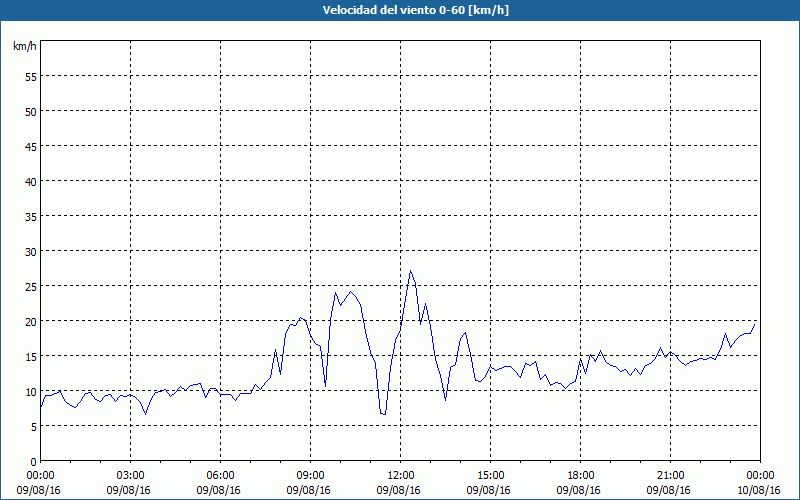Click the 45 value on the y-axis
The width and height of the screenshot is (800, 500).
(31, 146)
